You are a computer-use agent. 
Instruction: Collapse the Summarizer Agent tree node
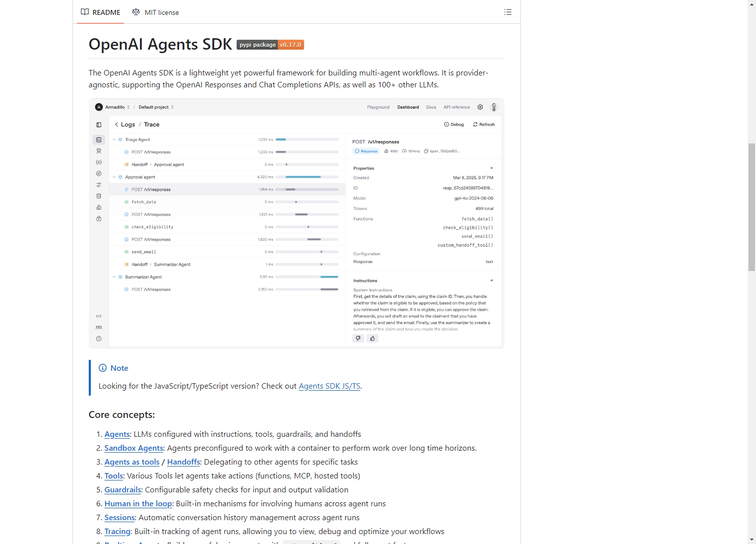coord(114,277)
